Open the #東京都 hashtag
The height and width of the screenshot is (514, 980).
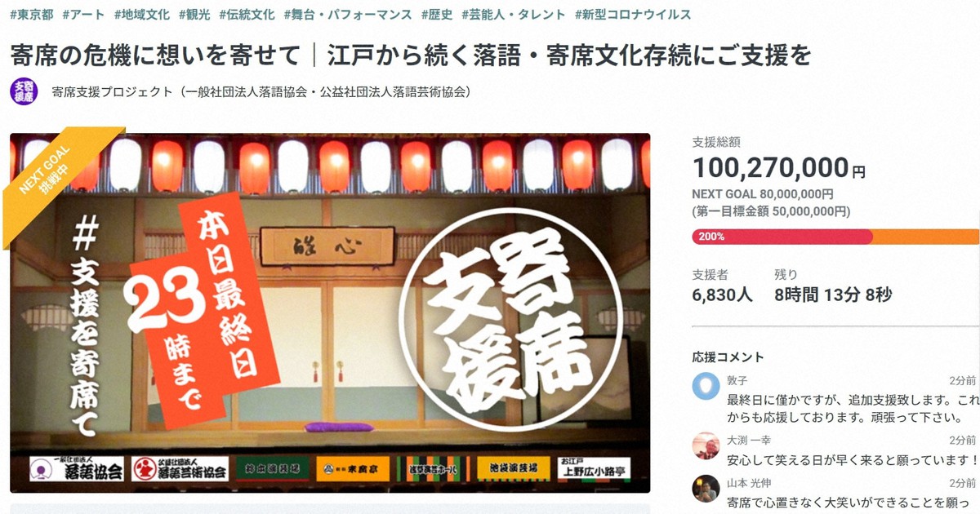click(31, 15)
